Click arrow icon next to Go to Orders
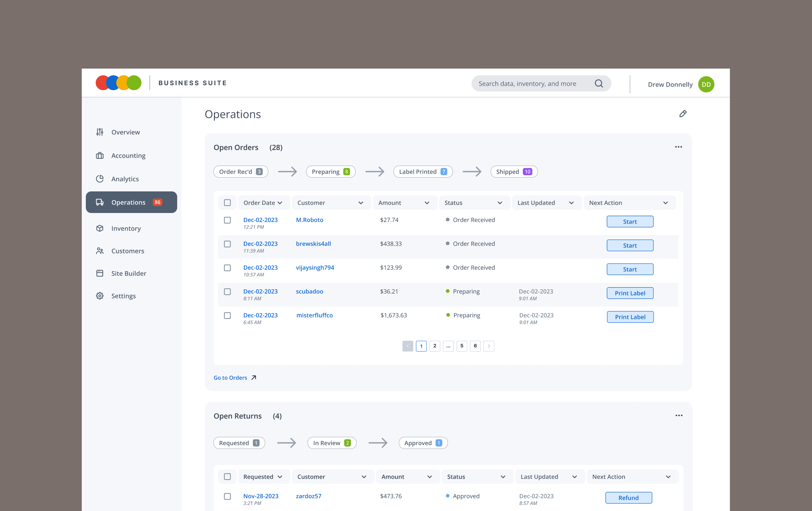The image size is (812, 511). (254, 378)
